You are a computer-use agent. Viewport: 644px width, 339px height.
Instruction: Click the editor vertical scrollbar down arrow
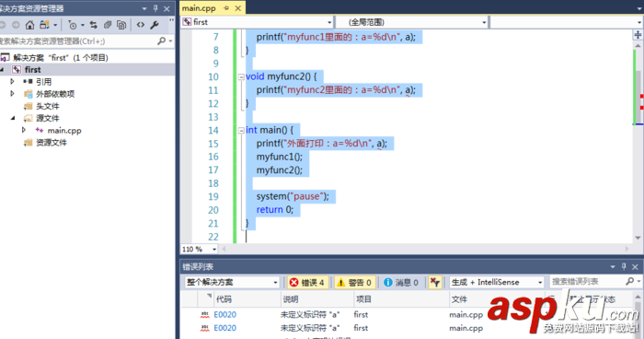(x=638, y=238)
